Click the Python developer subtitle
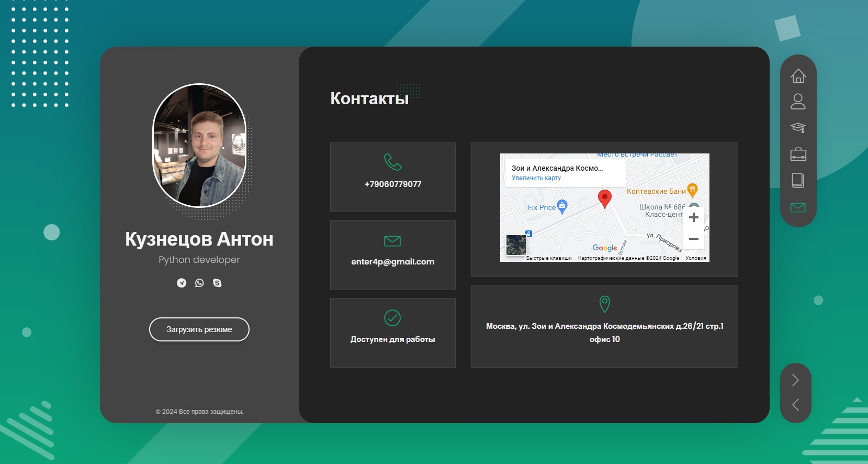This screenshot has height=464, width=868. point(199,260)
